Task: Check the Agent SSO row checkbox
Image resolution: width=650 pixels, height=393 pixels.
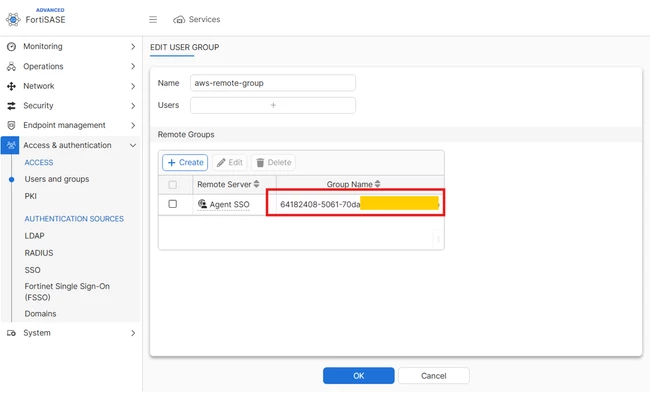Action: tap(173, 204)
